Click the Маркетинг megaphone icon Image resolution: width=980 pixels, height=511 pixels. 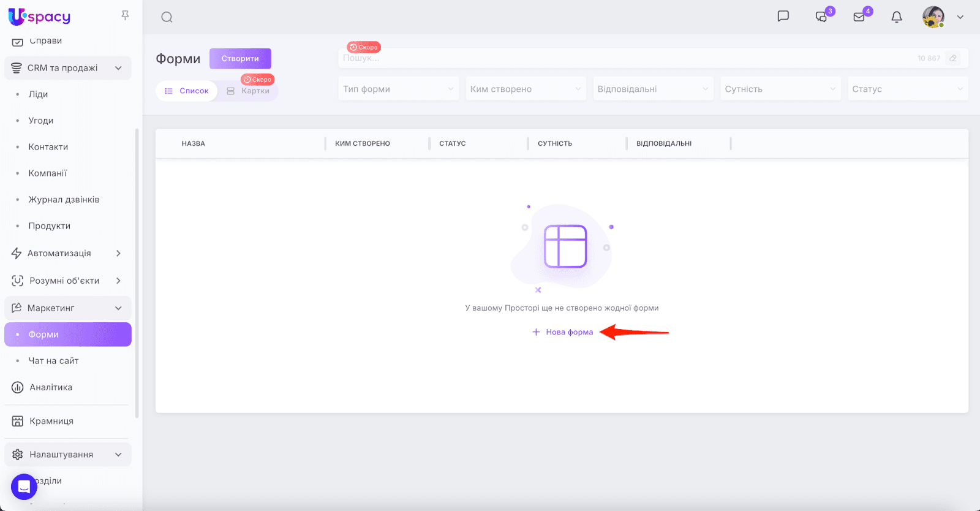point(17,308)
